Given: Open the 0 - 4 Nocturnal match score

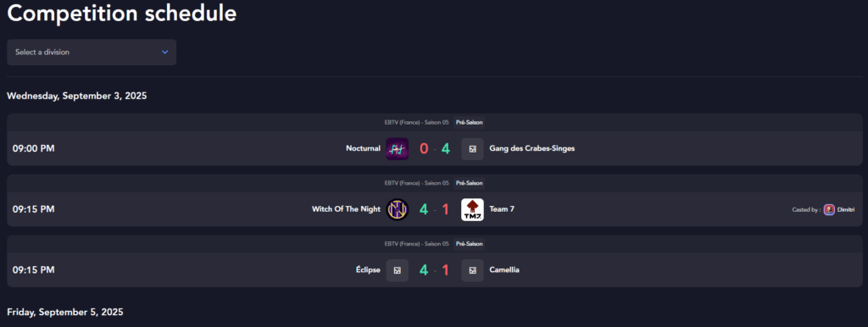Looking at the screenshot, I should [x=435, y=149].
